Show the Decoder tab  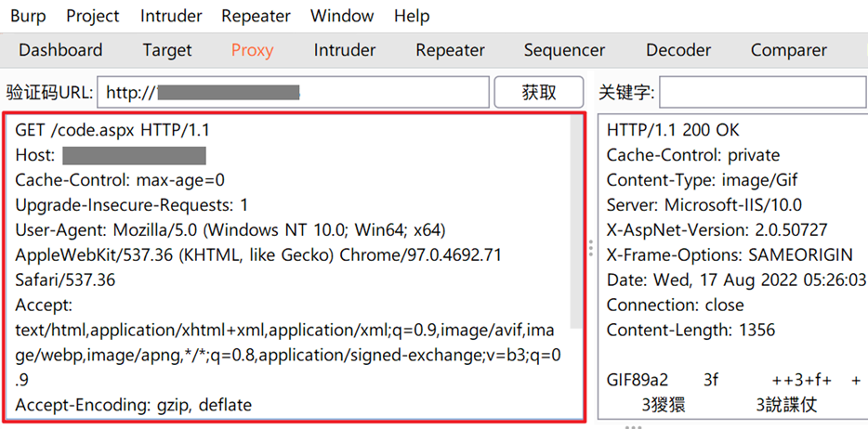[678, 50]
